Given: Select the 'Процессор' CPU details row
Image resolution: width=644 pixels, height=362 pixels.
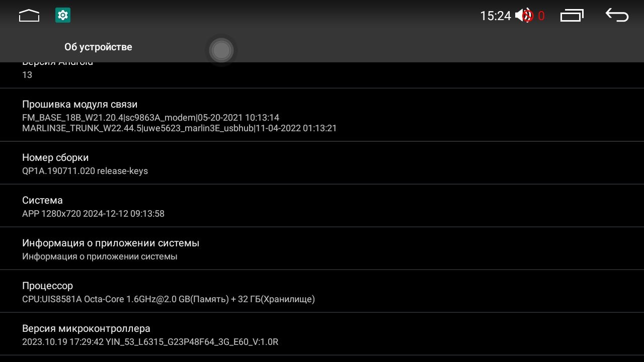Looking at the screenshot, I should [x=322, y=291].
